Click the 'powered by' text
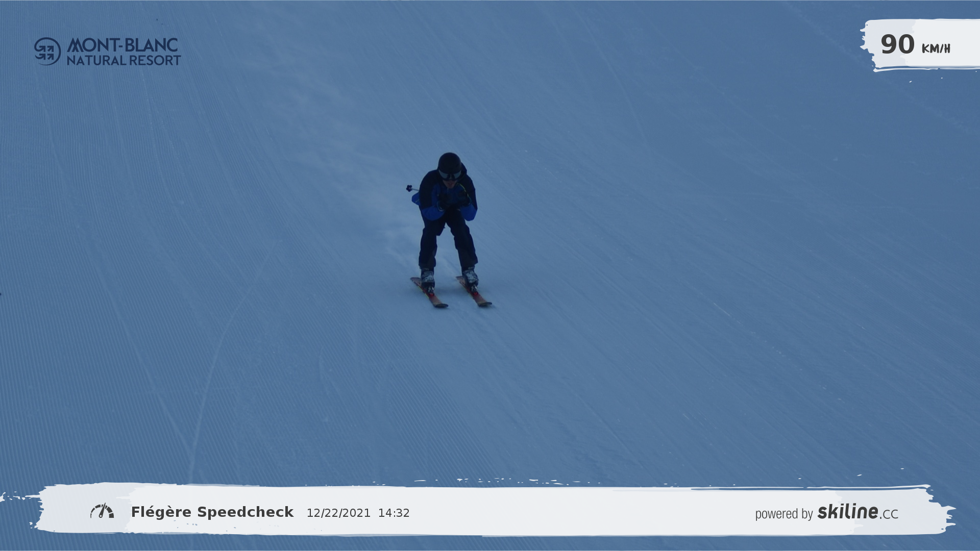This screenshot has width=980, height=551. pos(783,514)
